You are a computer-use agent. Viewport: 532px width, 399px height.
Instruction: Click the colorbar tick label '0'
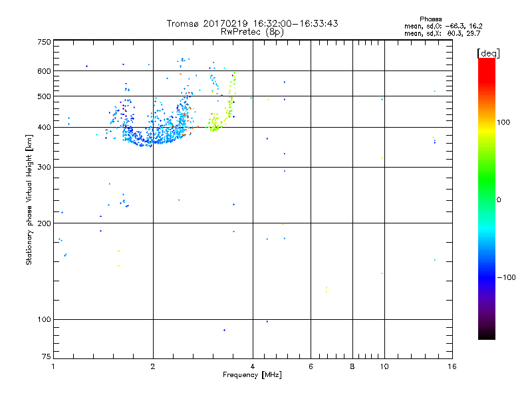[x=498, y=200]
